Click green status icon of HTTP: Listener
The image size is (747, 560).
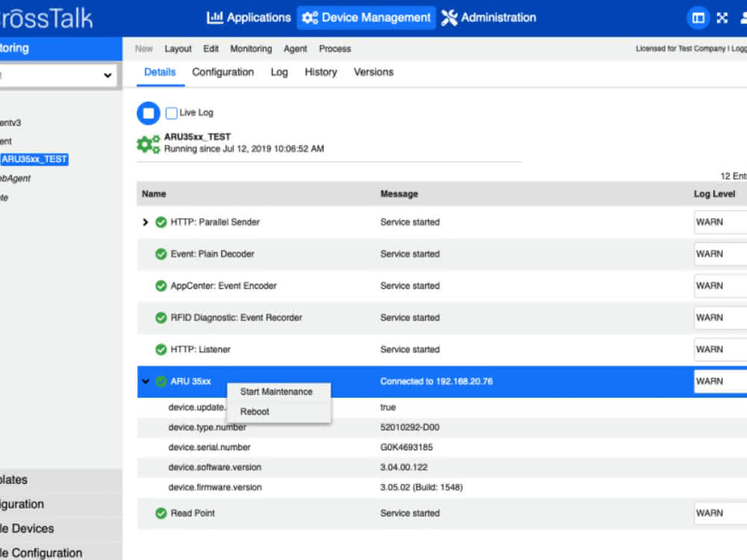[161, 349]
